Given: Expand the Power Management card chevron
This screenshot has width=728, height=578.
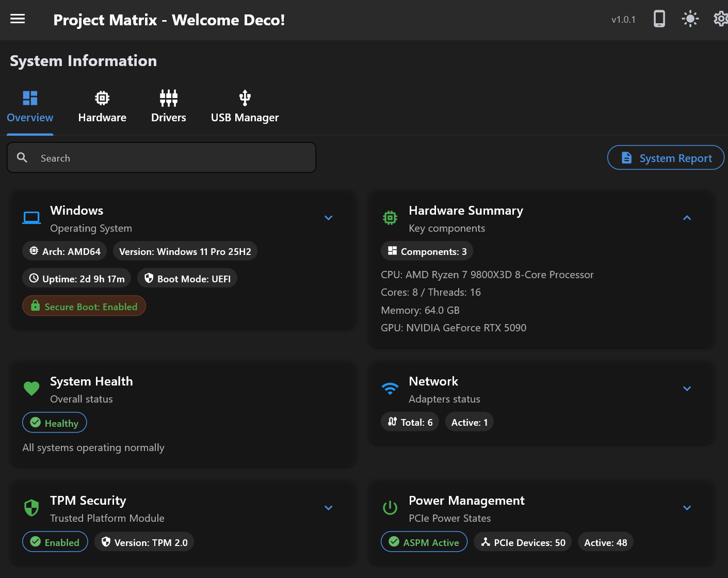Looking at the screenshot, I should [687, 508].
